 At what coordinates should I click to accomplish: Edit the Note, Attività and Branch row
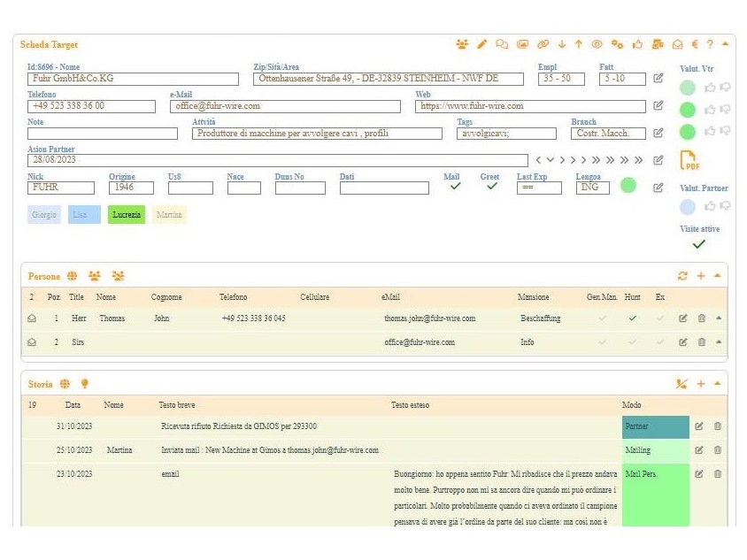(x=658, y=133)
